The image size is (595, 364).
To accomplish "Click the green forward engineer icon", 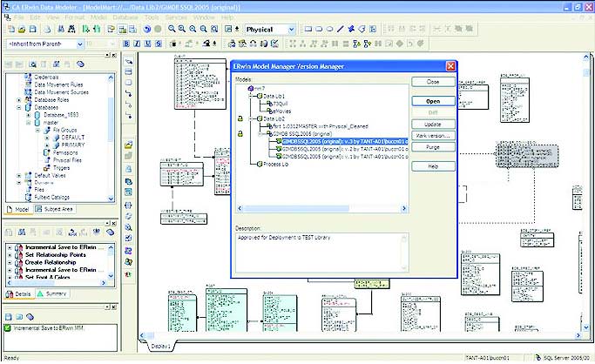I will tap(86, 29).
